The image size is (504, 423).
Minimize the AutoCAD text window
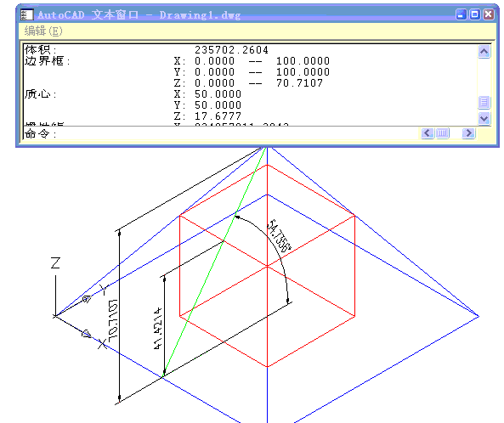[461, 14]
